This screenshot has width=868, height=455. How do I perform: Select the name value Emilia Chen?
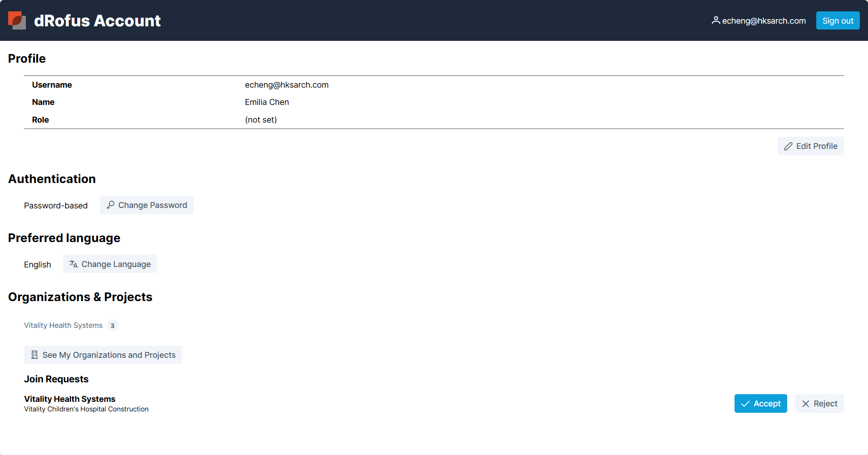point(267,102)
